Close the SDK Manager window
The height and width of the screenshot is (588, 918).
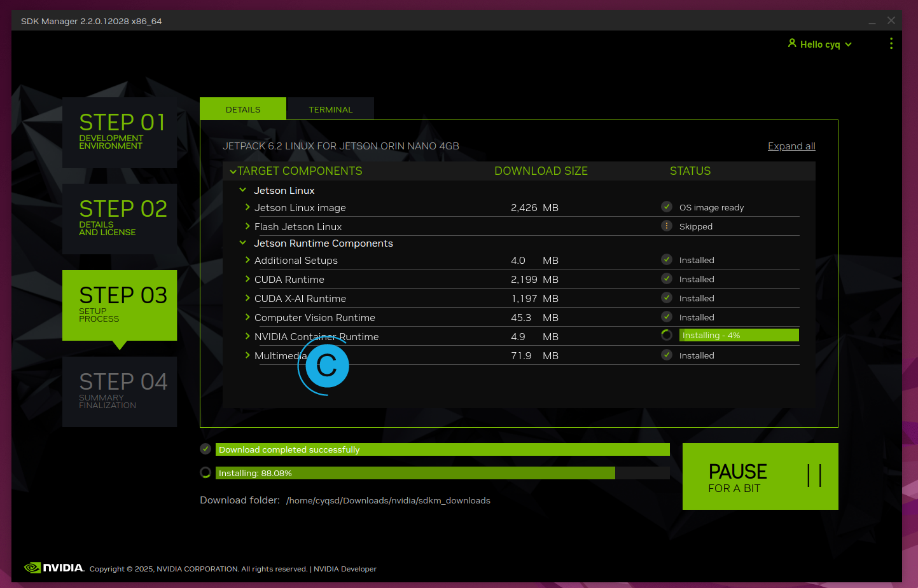(x=891, y=20)
